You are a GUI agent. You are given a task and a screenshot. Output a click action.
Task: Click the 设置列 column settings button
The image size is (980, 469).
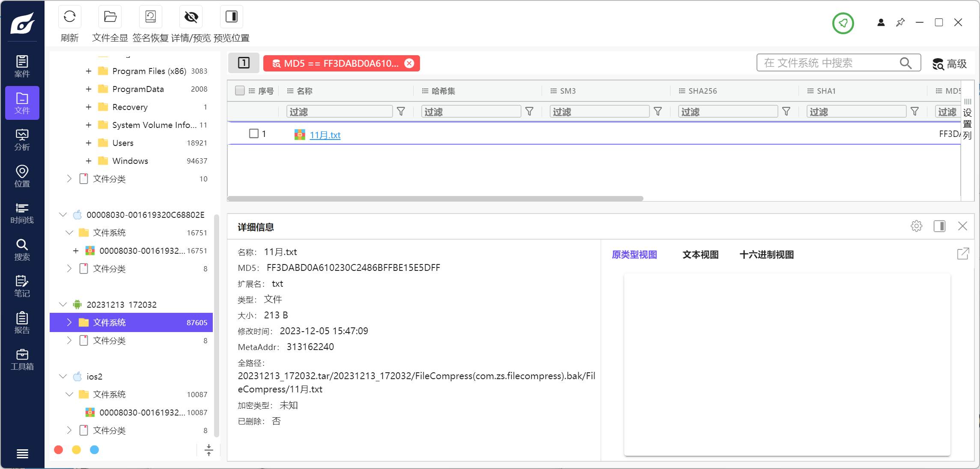[x=967, y=119]
